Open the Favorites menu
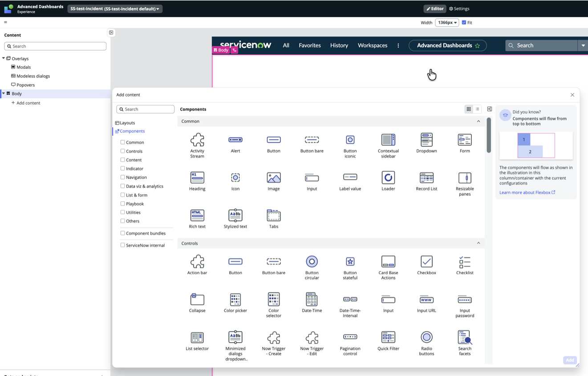Viewport: 588px width, 376px height. pos(310,45)
